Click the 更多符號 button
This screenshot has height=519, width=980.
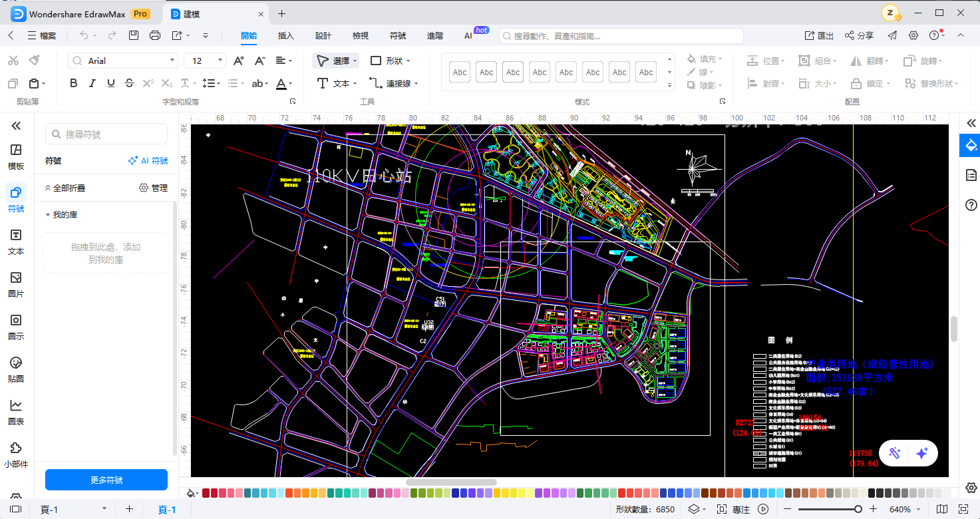tap(106, 480)
